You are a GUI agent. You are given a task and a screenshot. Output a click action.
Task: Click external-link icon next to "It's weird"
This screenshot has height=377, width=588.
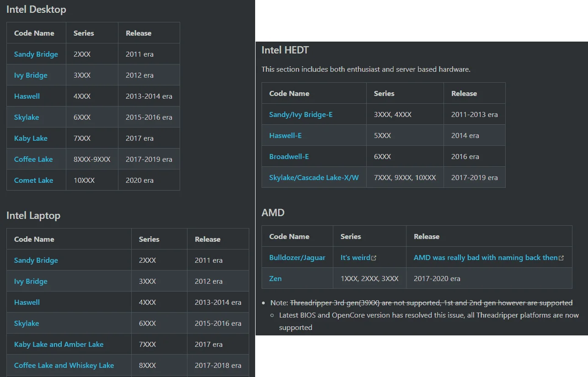pyautogui.click(x=374, y=258)
